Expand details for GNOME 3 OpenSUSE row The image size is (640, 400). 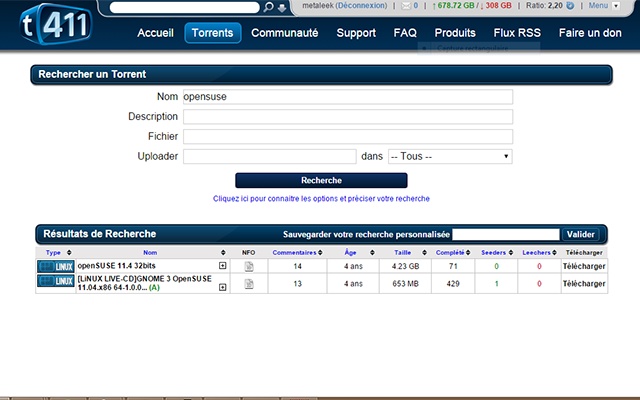tap(222, 287)
